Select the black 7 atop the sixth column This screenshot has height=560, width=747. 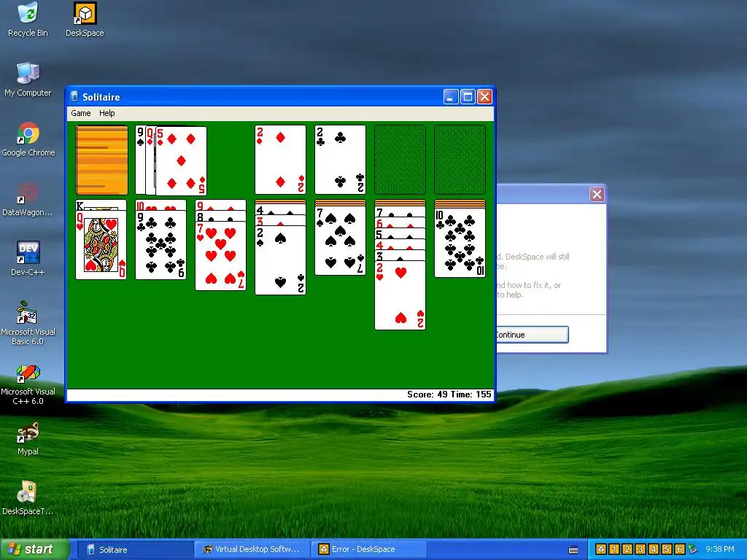400,211
